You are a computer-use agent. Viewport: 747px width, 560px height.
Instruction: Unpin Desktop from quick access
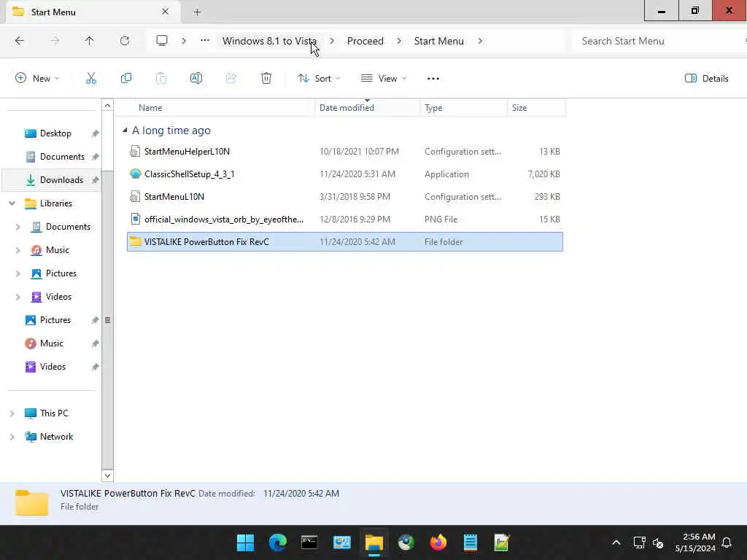tap(96, 134)
